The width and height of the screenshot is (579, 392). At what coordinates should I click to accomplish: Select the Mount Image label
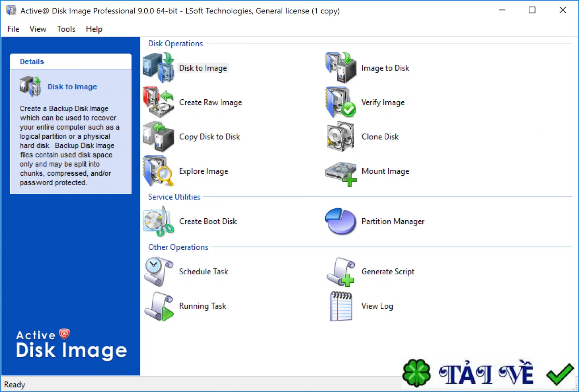385,171
